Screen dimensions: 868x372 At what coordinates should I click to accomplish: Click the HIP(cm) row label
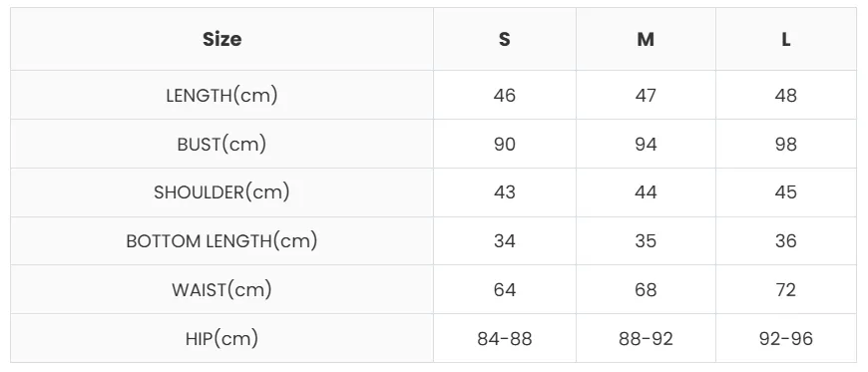tap(221, 338)
